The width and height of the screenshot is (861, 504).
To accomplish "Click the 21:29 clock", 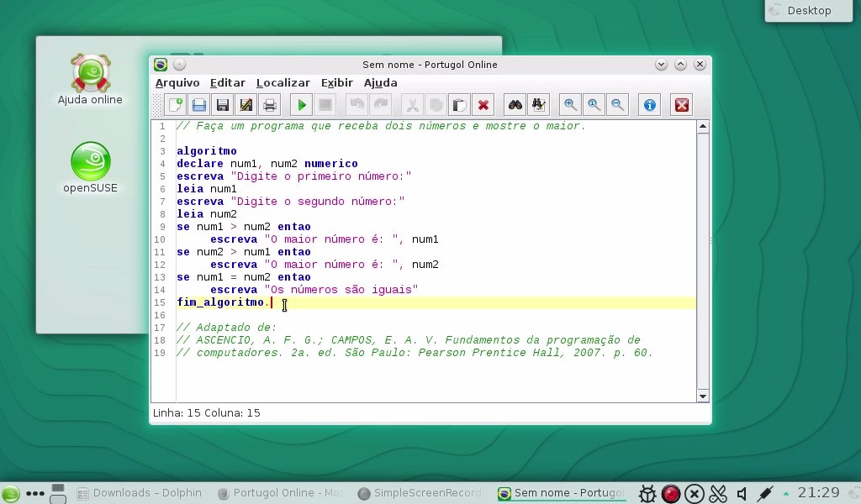I will click(x=819, y=492).
